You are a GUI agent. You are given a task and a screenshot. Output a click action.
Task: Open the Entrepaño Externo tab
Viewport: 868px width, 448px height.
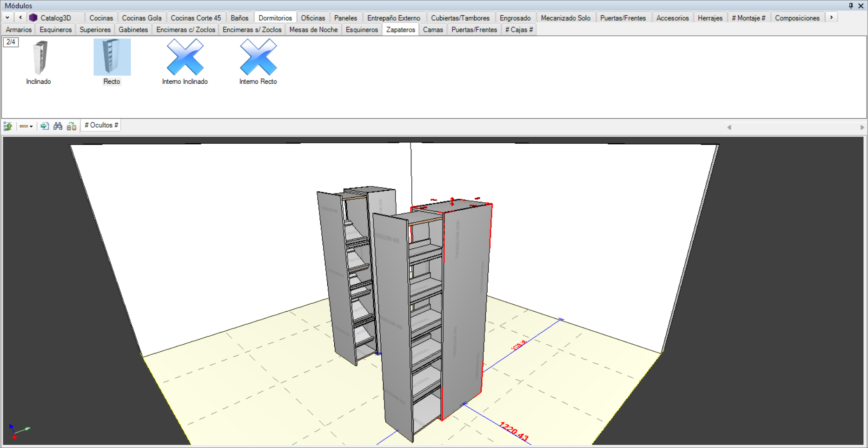click(x=394, y=18)
